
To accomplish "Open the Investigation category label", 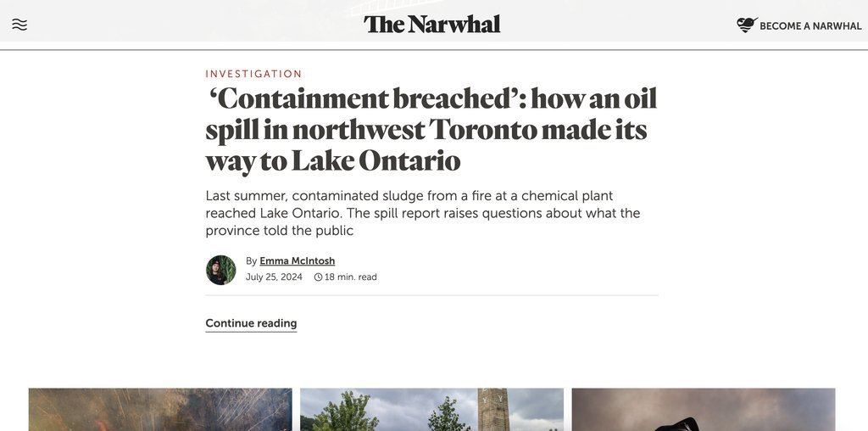I will coord(253,74).
